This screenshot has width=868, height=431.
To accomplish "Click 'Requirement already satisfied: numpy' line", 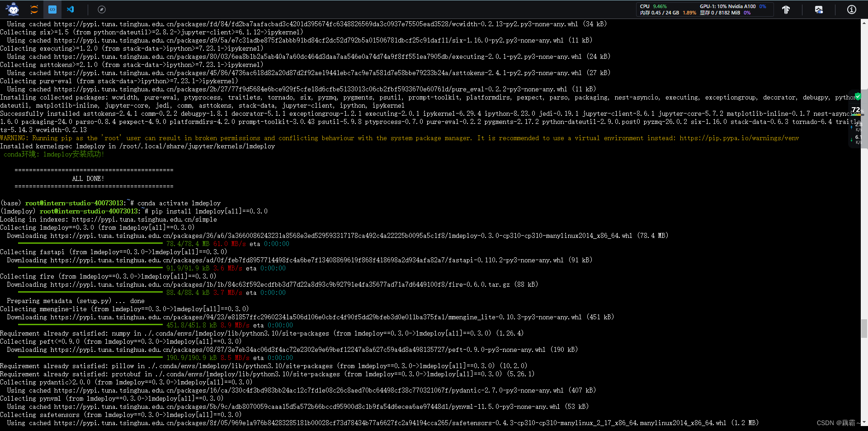I will [262, 333].
